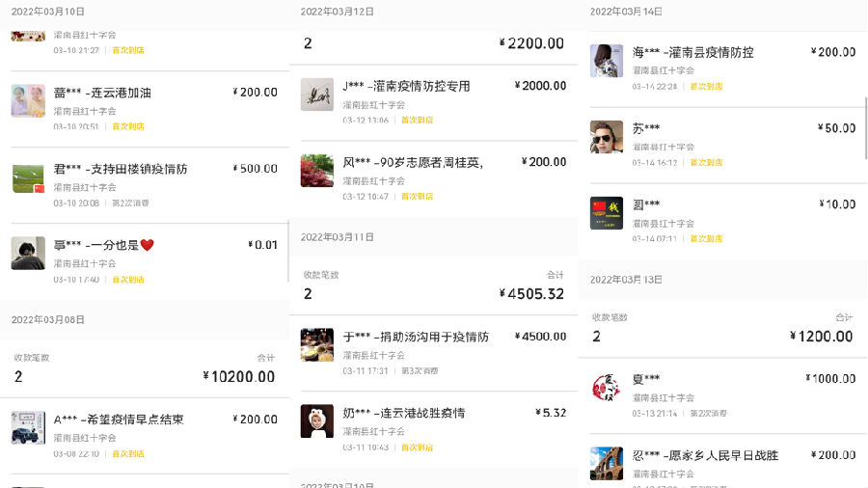Open the red seal avatar for 夏***
The image size is (868, 488).
607,388
